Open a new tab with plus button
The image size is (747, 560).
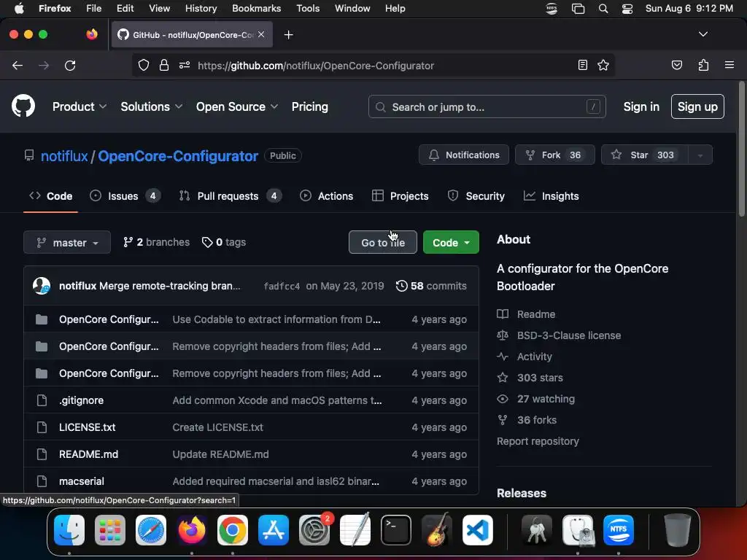point(288,35)
